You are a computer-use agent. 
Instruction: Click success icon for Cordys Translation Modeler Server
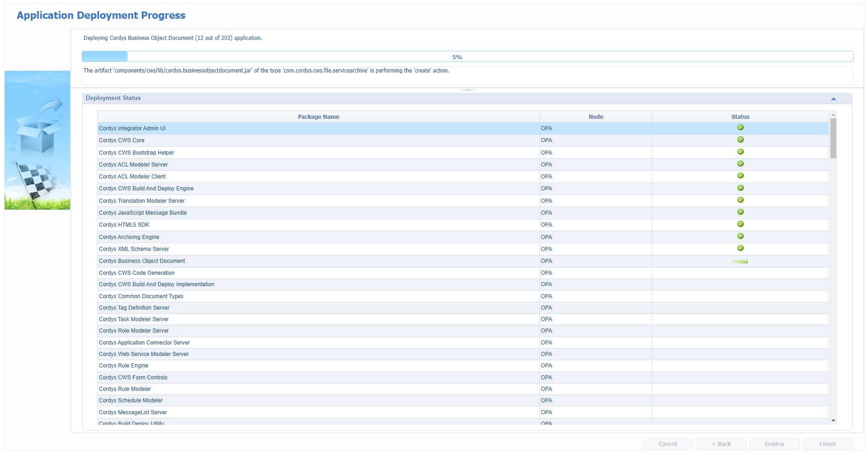tap(740, 200)
